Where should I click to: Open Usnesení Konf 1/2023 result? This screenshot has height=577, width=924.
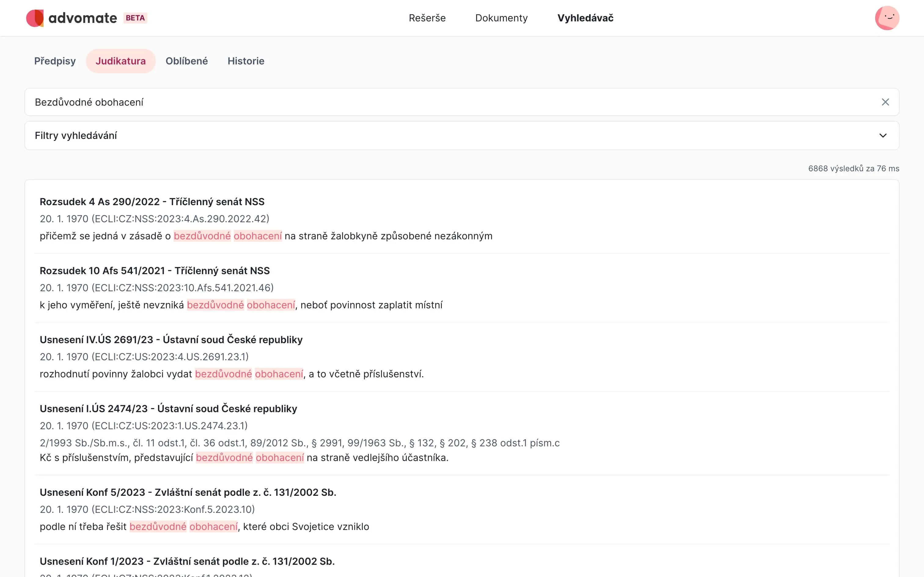(187, 561)
